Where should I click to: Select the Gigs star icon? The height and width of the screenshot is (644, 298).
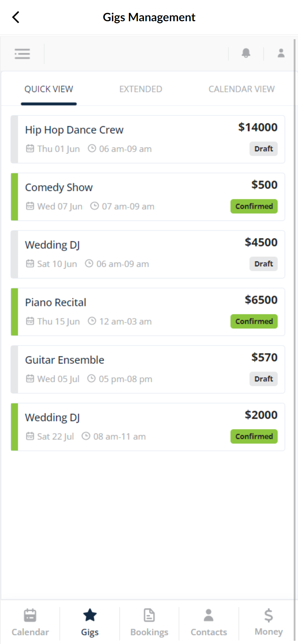90,616
